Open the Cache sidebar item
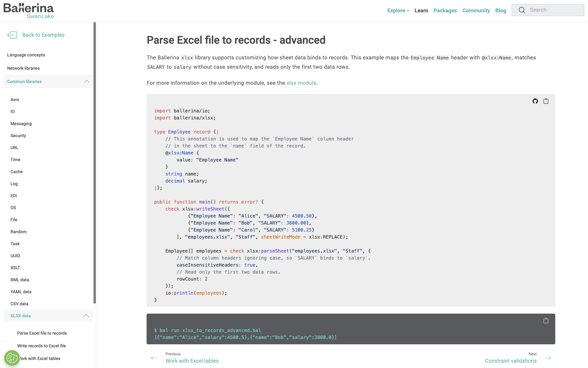 (x=17, y=171)
